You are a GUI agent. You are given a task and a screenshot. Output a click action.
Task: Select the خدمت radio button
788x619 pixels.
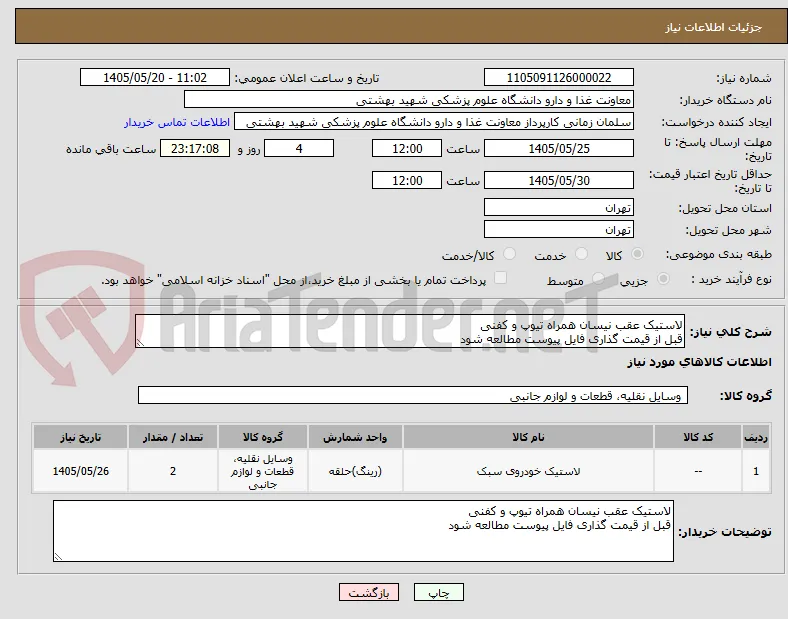581,254
